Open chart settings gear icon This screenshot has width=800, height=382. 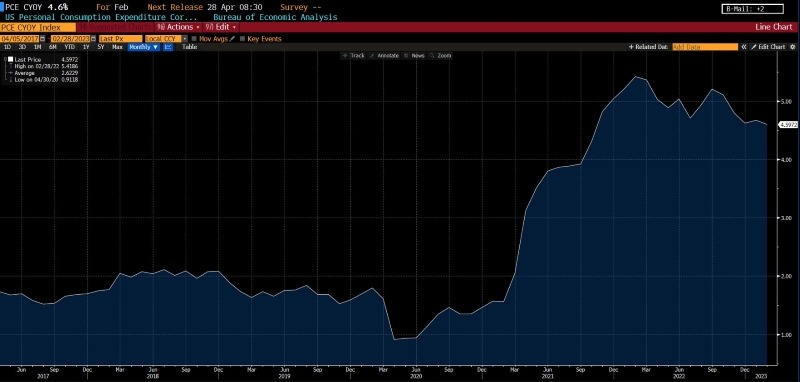[792, 47]
